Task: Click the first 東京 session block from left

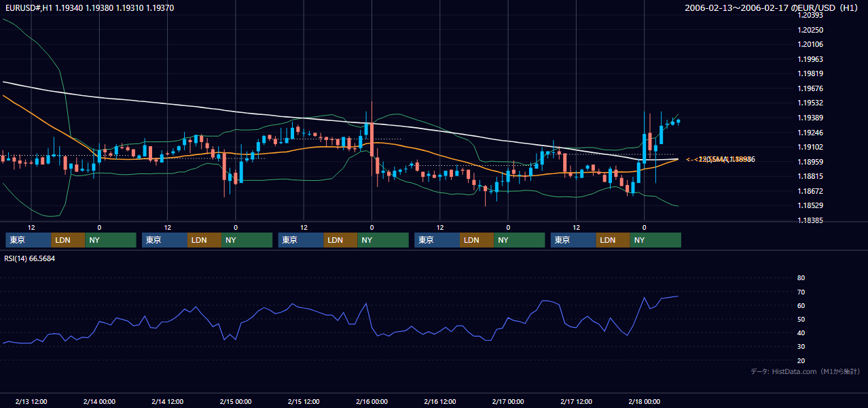Action: [28, 240]
